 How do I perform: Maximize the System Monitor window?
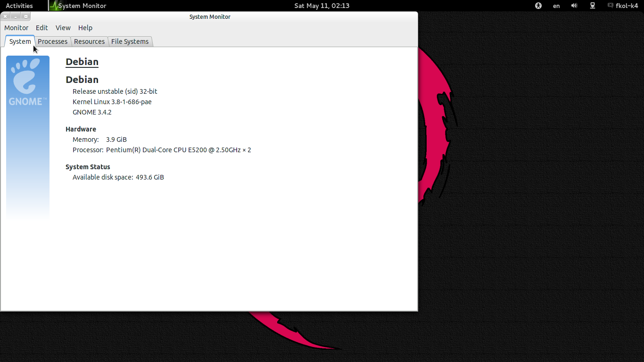point(26,16)
